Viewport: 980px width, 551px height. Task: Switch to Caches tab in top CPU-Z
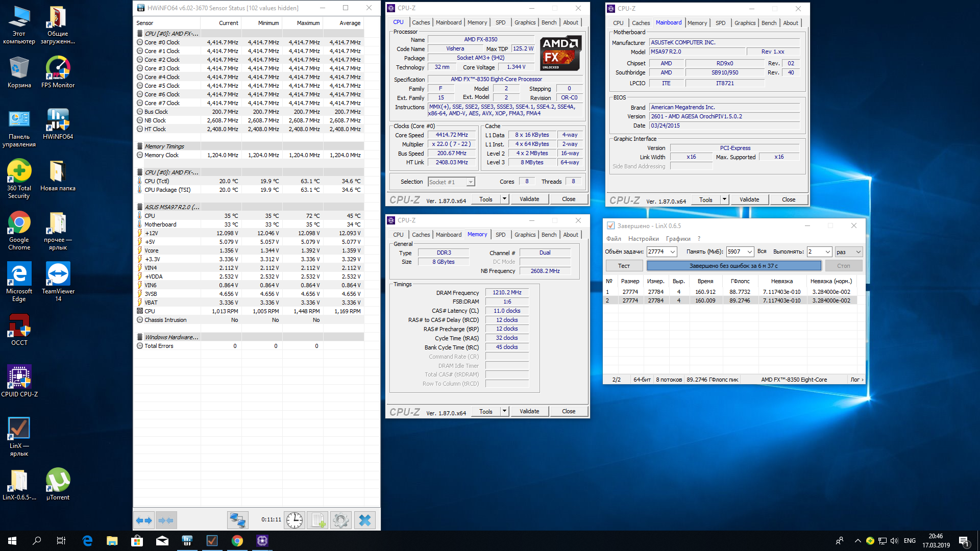tap(421, 22)
